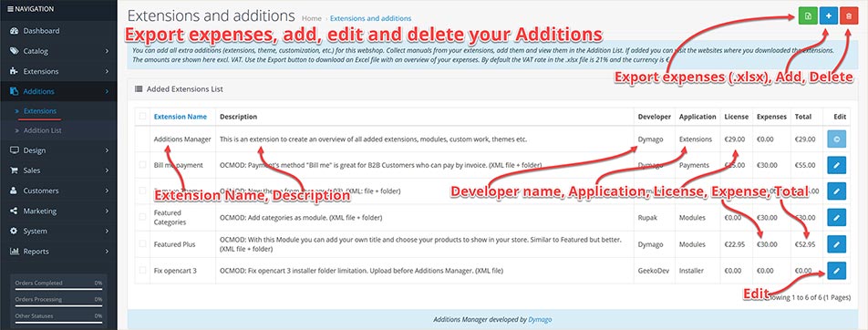
Task: Expand top-level Extensions menu via its chevron
Action: click(x=107, y=71)
